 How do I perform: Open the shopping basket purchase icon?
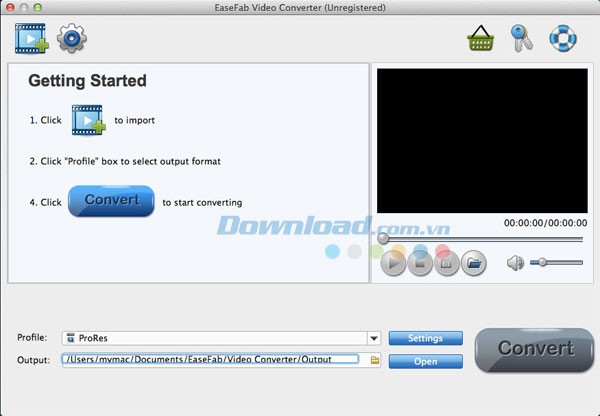481,38
